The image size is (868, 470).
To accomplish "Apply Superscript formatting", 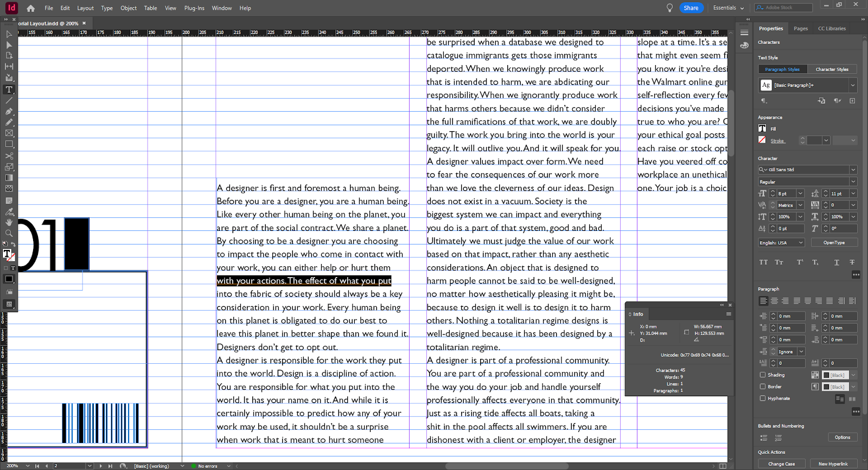I will [800, 262].
